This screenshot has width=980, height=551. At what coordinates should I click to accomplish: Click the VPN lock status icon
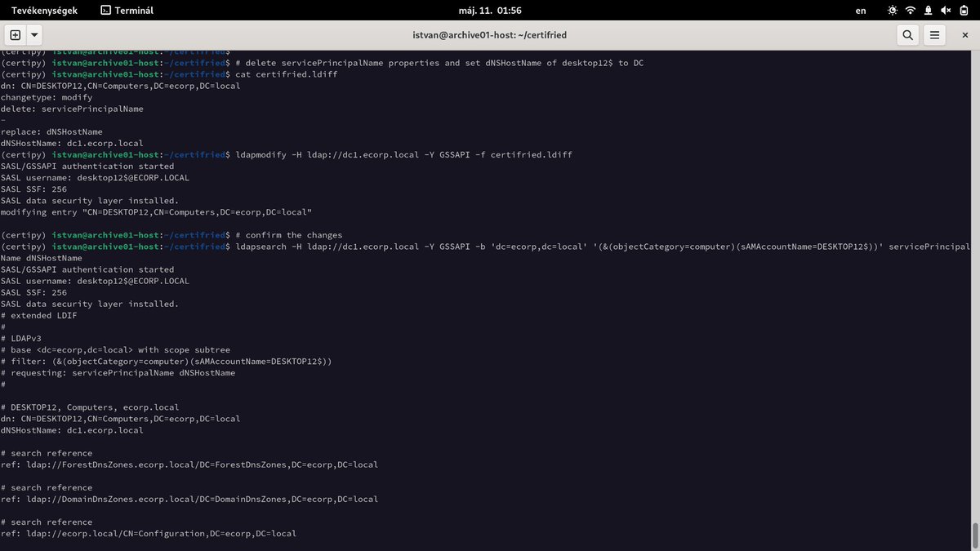pos(928,11)
